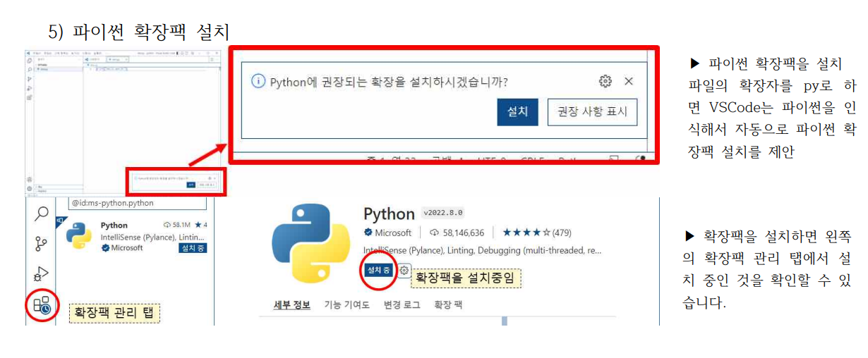868x358 pixels.
Task: Click the four-star rating (479)
Action: (537, 233)
